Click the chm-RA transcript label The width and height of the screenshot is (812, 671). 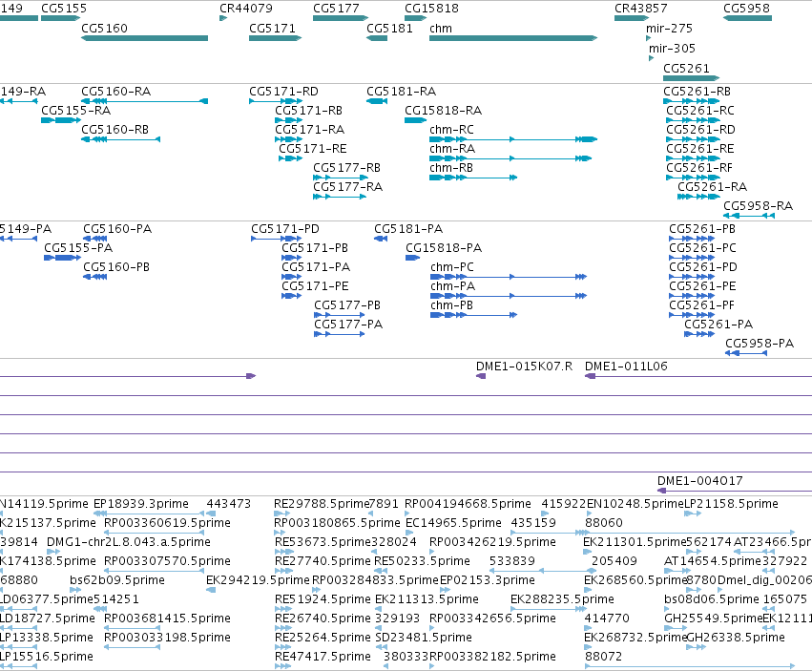click(452, 149)
